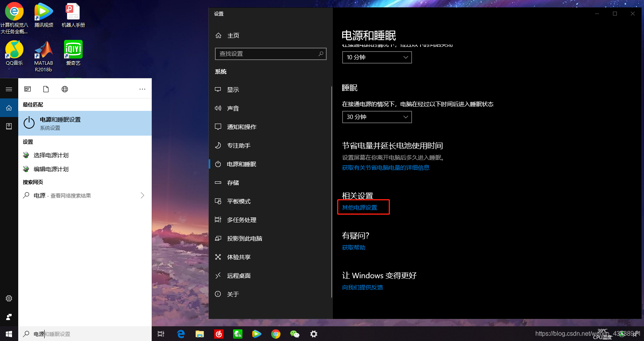Open Microsoft Edge from the taskbar
This screenshot has height=341, width=644.
(x=181, y=334)
